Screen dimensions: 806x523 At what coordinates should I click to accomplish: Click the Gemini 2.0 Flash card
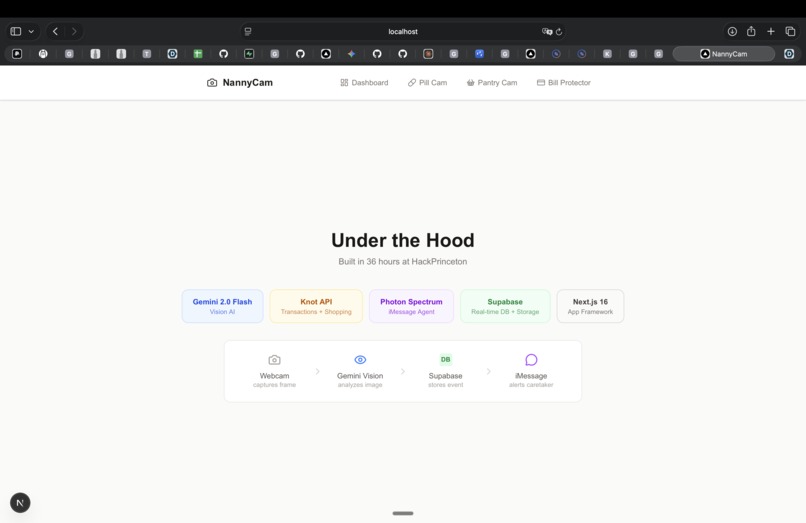[223, 306]
